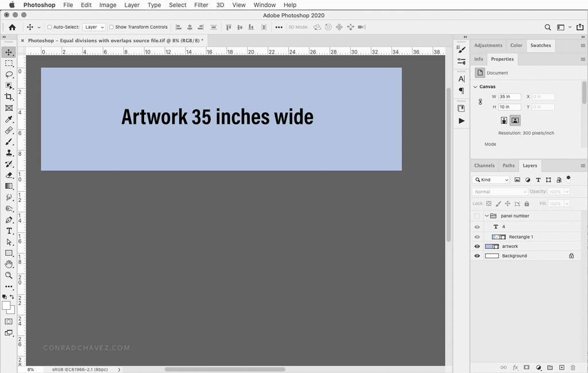Screen dimensions: 588x373
Task: Collapse the Canvas section
Action: (x=475, y=87)
